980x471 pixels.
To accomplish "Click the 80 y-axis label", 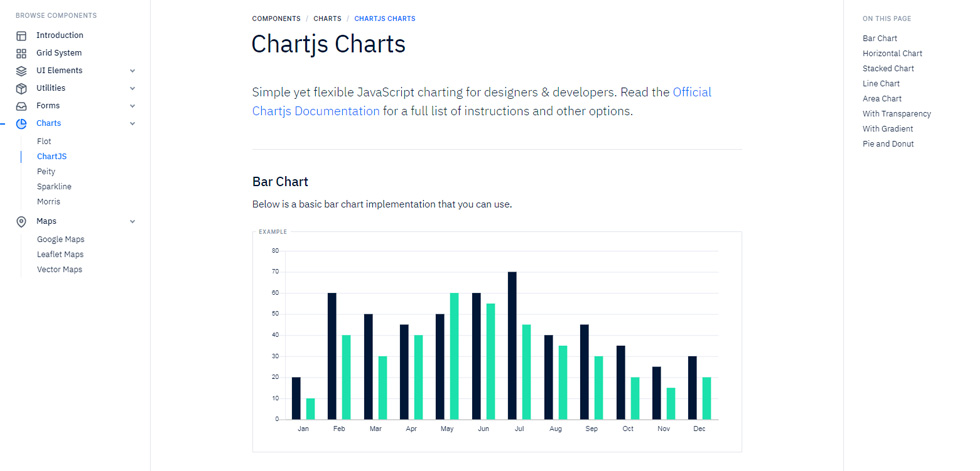I will pyautogui.click(x=275, y=251).
